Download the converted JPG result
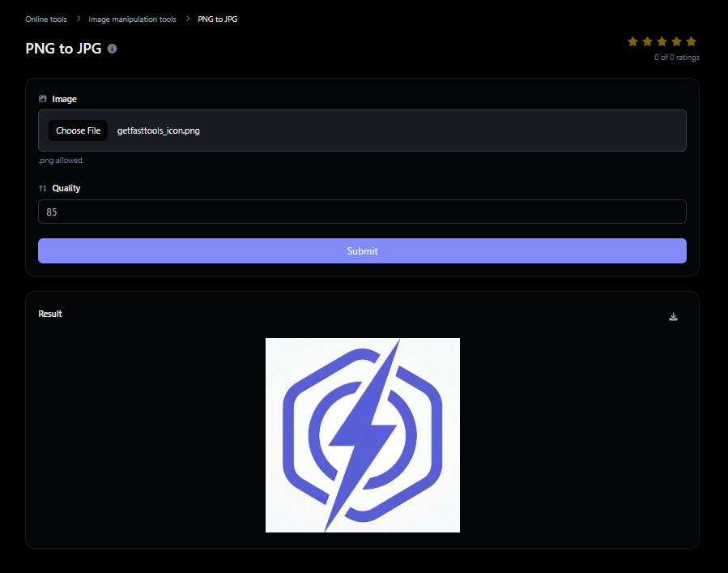Image resolution: width=728 pixels, height=573 pixels. click(673, 317)
